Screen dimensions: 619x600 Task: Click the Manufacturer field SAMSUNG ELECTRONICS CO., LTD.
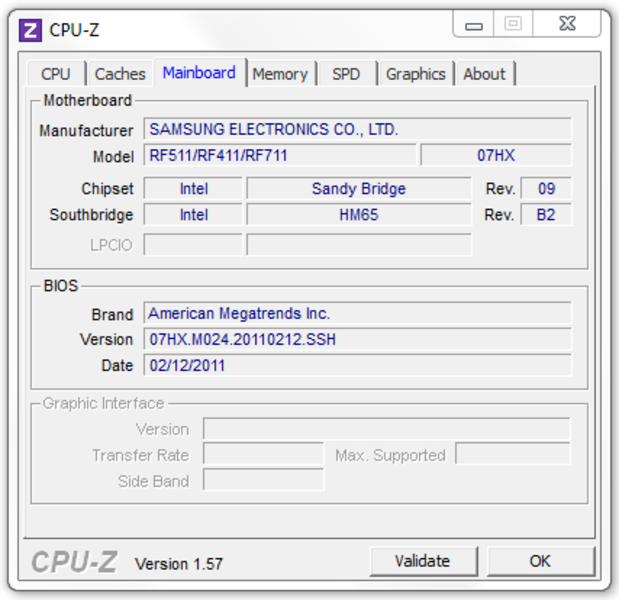[357, 129]
